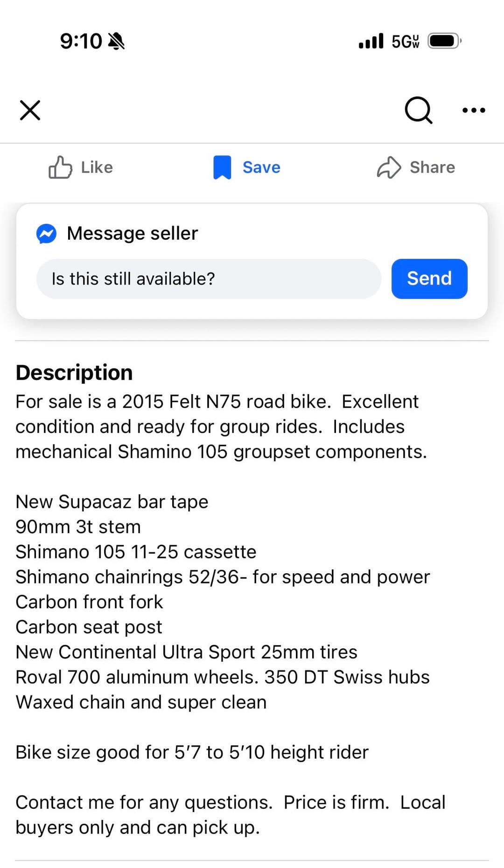504x868 pixels.
Task: Tap the 5G network indicator
Action: [405, 41]
